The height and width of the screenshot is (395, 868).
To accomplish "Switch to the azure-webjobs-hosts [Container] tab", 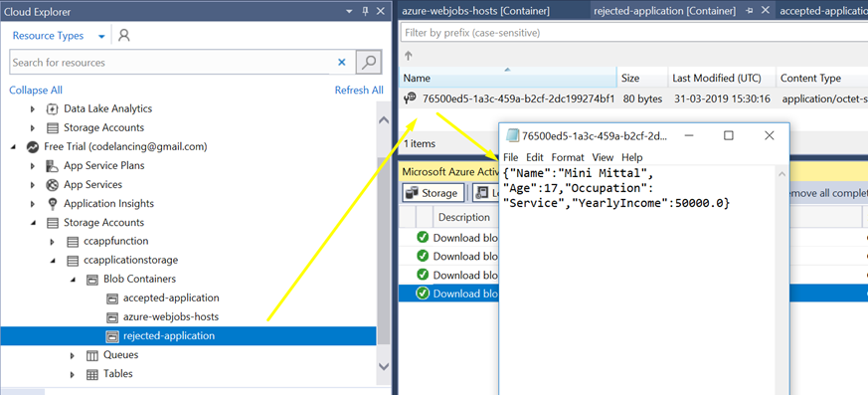I will tap(475, 11).
